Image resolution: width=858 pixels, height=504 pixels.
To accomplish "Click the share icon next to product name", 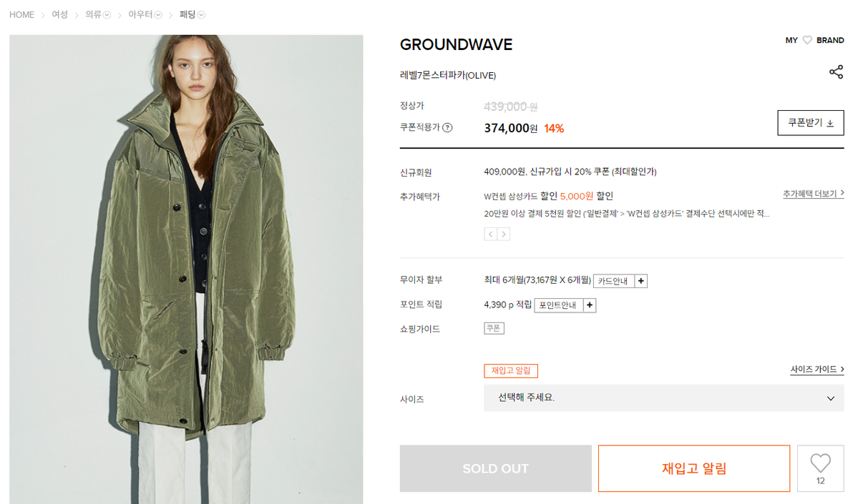I will point(836,72).
